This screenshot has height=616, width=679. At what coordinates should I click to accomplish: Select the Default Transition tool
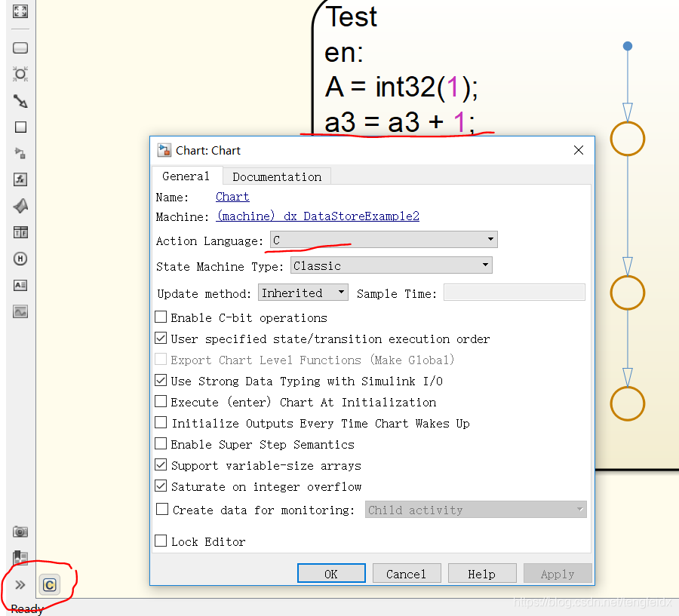click(x=20, y=101)
